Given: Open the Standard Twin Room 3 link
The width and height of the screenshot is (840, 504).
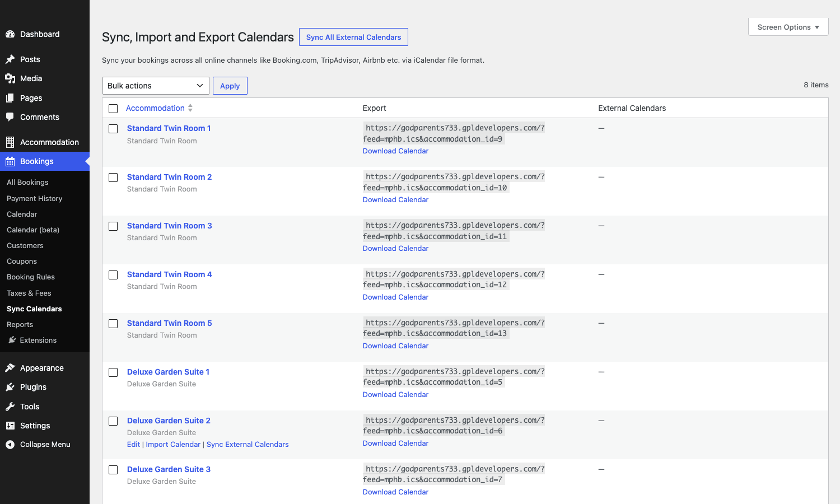Looking at the screenshot, I should coord(170,226).
